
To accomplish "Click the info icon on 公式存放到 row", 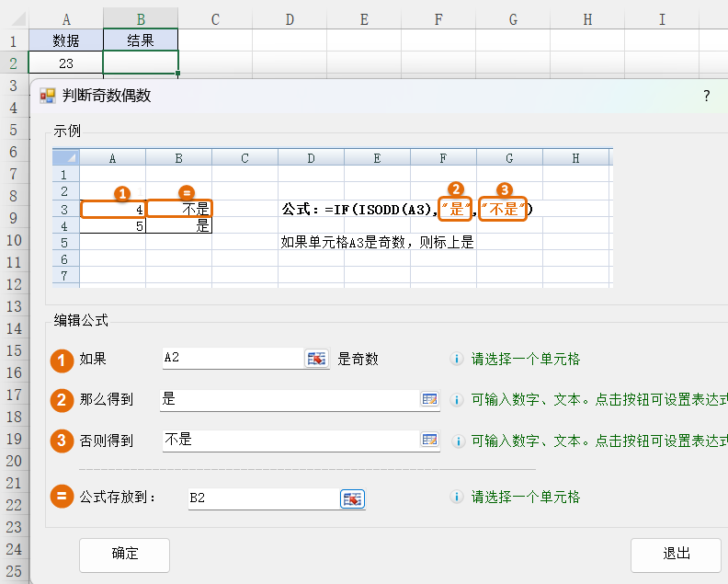I will click(457, 498).
